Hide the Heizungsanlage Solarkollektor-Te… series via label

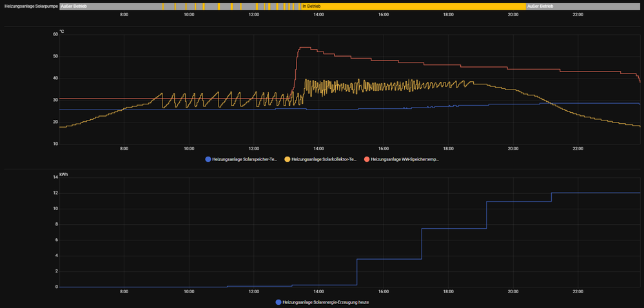[324, 159]
